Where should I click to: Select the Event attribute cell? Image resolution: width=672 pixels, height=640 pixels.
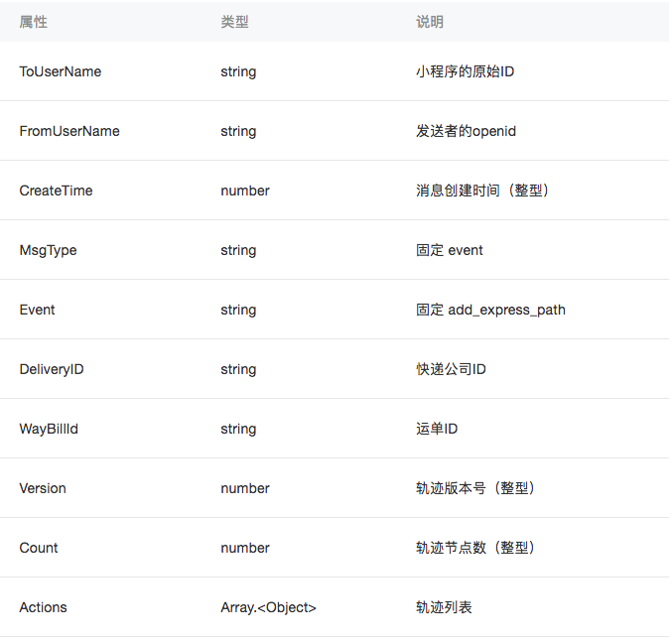coord(37,310)
